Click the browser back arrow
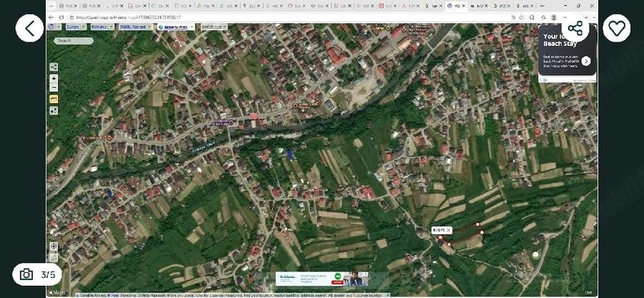644x298 pixels. pos(51,17)
